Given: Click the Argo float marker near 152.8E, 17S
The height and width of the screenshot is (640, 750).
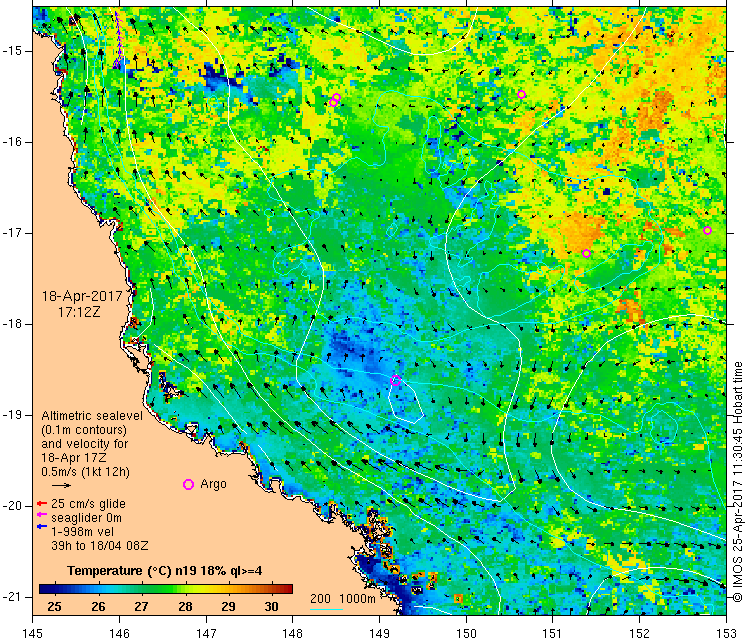Looking at the screenshot, I should pyautogui.click(x=707, y=231).
